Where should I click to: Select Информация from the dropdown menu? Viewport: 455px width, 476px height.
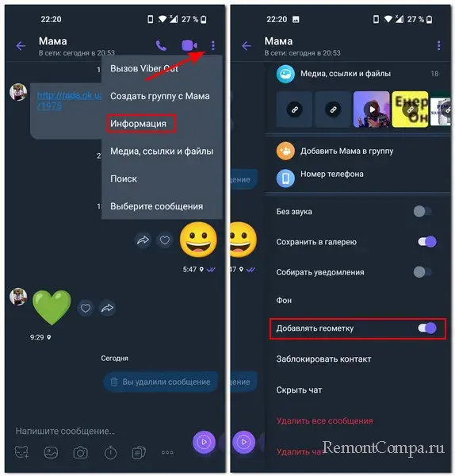138,124
